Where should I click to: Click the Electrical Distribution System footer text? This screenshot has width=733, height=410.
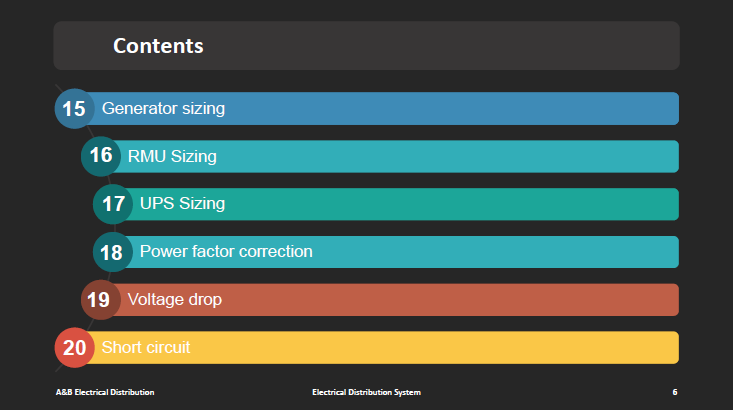click(366, 392)
